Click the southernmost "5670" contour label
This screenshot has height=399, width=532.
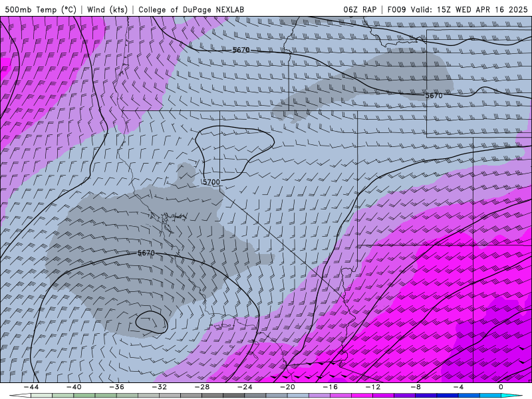146,253
